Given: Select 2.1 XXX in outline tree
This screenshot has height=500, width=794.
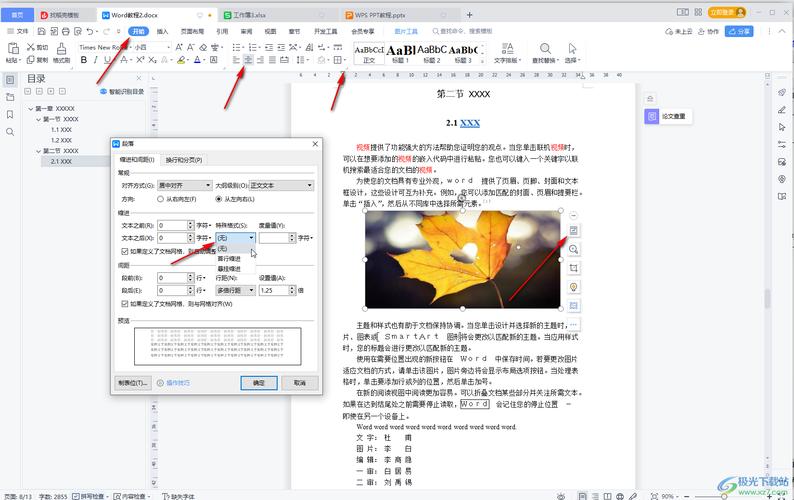Looking at the screenshot, I should point(61,162).
